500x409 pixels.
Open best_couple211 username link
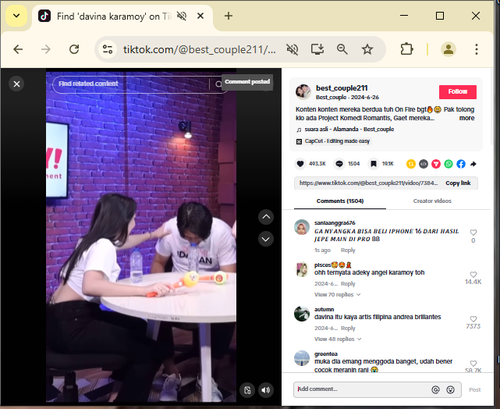pos(342,88)
